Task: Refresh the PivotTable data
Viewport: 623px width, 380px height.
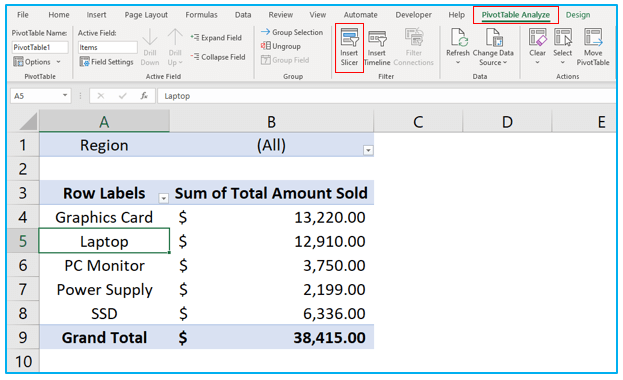Action: pyautogui.click(x=458, y=47)
